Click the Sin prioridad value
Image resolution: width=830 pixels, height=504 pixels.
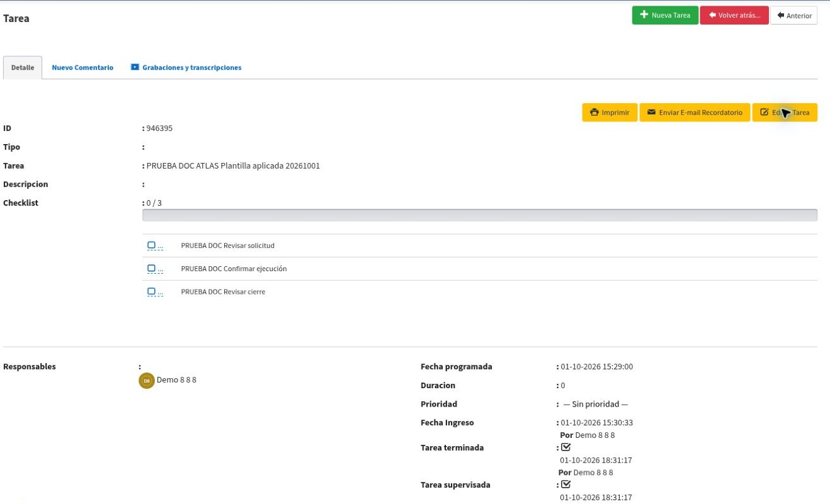click(596, 404)
